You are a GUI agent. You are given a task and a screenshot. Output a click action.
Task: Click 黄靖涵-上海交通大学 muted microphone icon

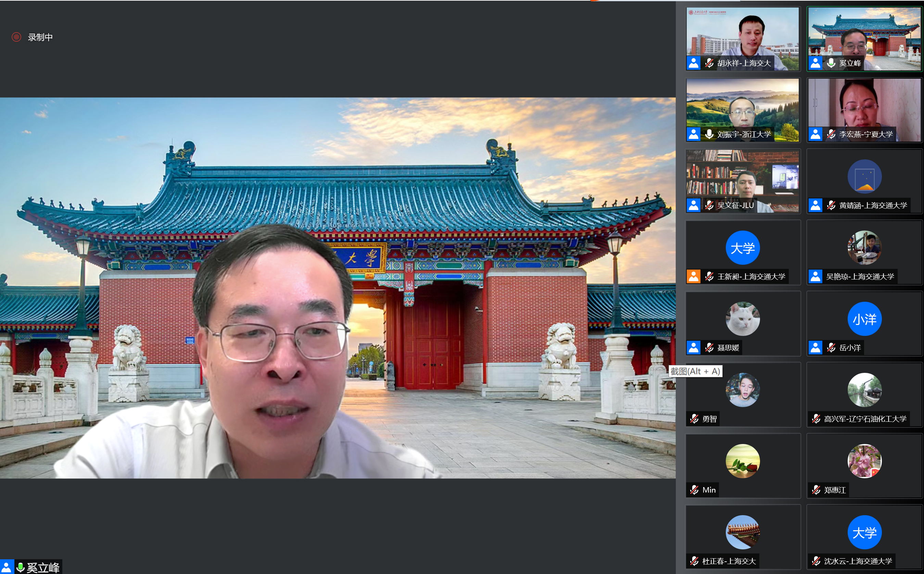point(831,205)
